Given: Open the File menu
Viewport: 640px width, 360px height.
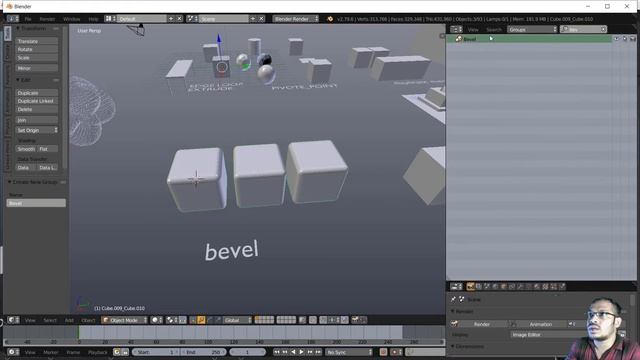Looking at the screenshot, I should [x=28, y=19].
